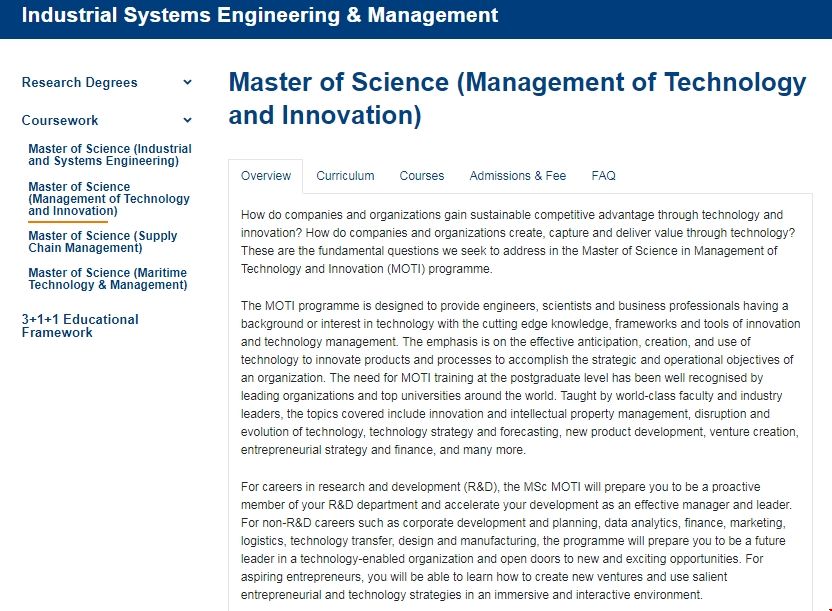Collapse the Coursework section chevron

pos(187,120)
